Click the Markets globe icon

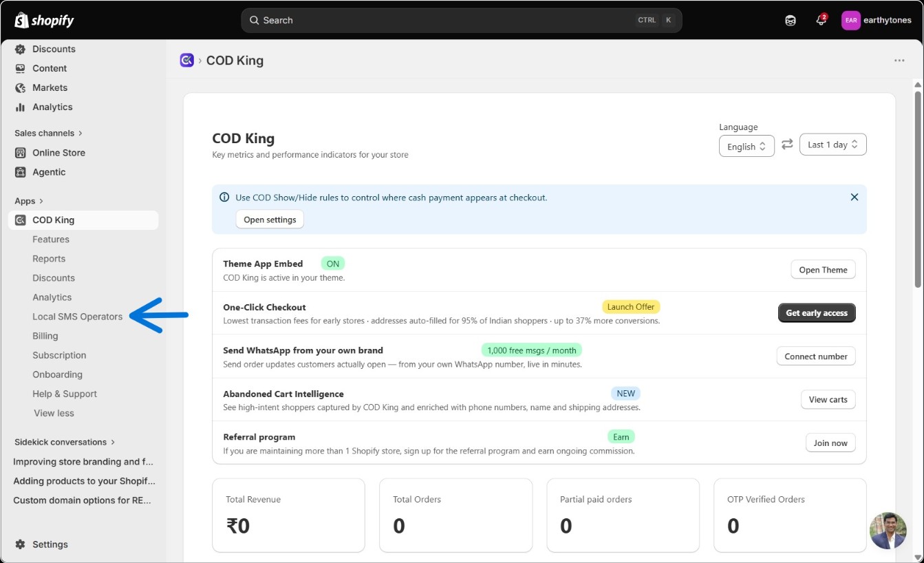pos(20,87)
